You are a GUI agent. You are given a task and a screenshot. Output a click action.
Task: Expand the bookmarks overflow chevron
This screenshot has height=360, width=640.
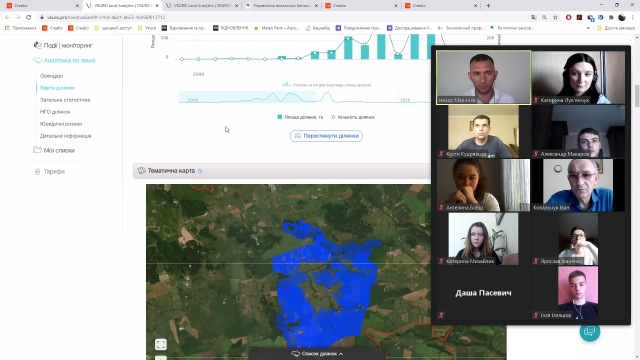[588, 28]
